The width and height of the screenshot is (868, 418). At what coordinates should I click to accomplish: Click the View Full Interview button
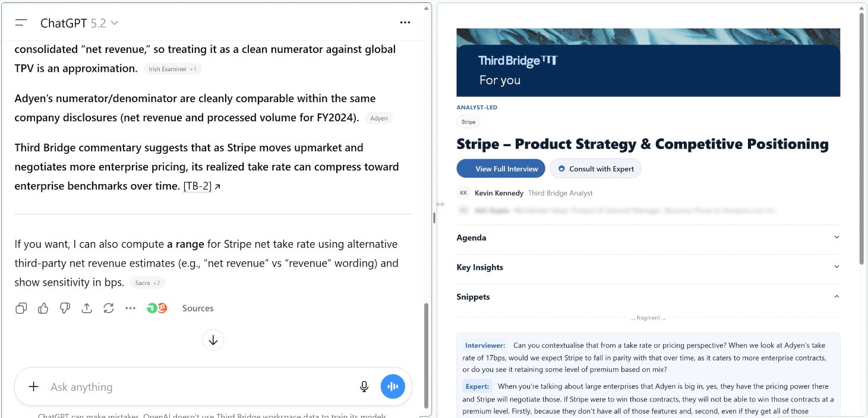click(x=501, y=169)
